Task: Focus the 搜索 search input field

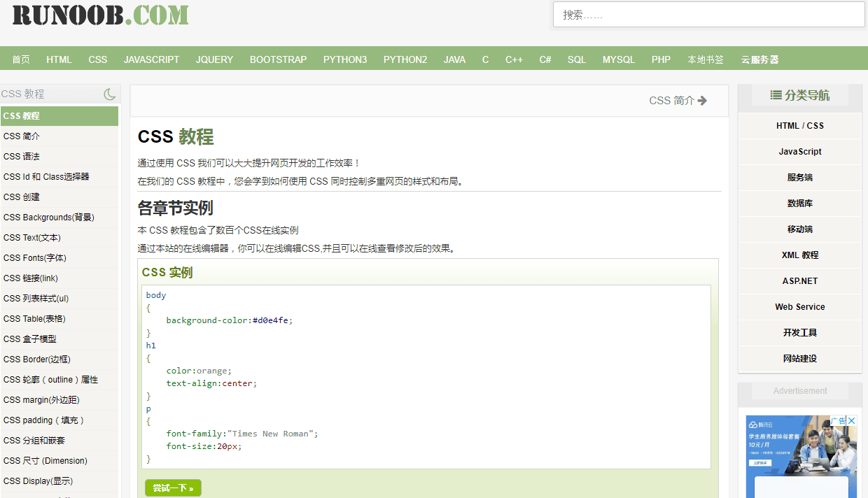Action: 708,15
